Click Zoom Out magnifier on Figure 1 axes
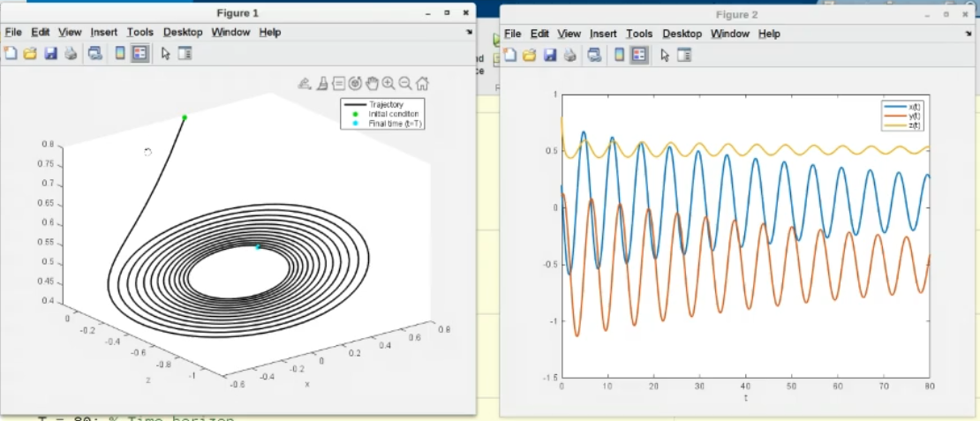The height and width of the screenshot is (421, 980). tap(405, 84)
